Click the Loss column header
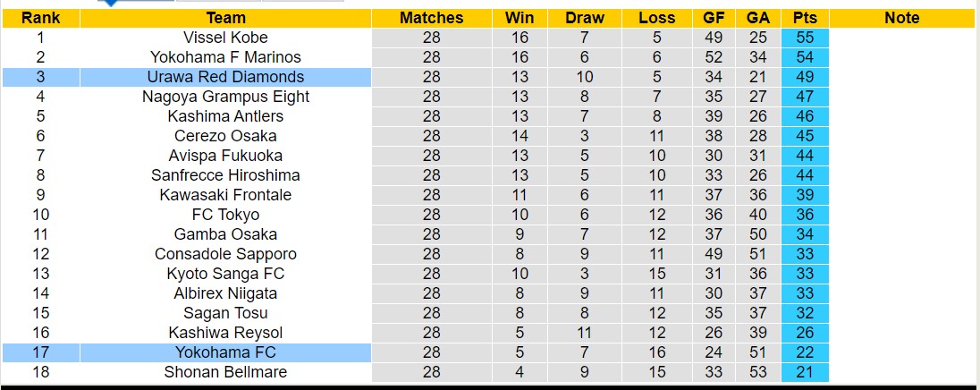Viewport: 980px width, 390px height. 657,18
